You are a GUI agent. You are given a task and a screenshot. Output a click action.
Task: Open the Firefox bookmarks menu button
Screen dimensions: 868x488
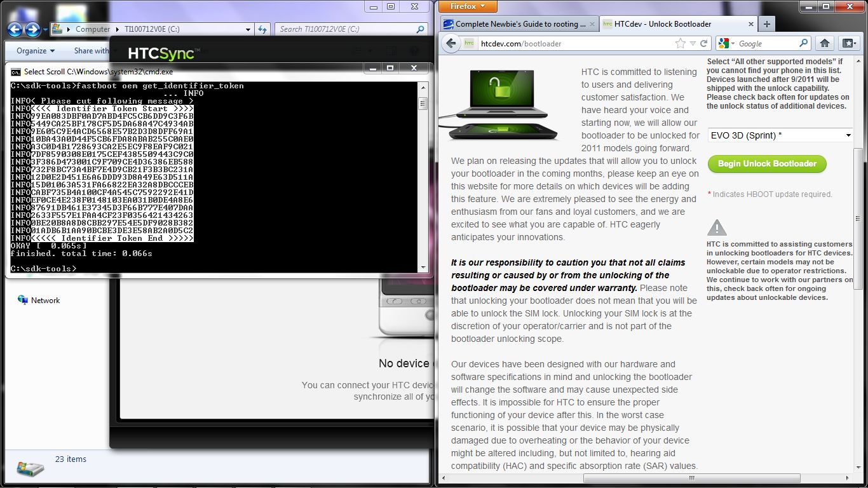[x=848, y=43]
